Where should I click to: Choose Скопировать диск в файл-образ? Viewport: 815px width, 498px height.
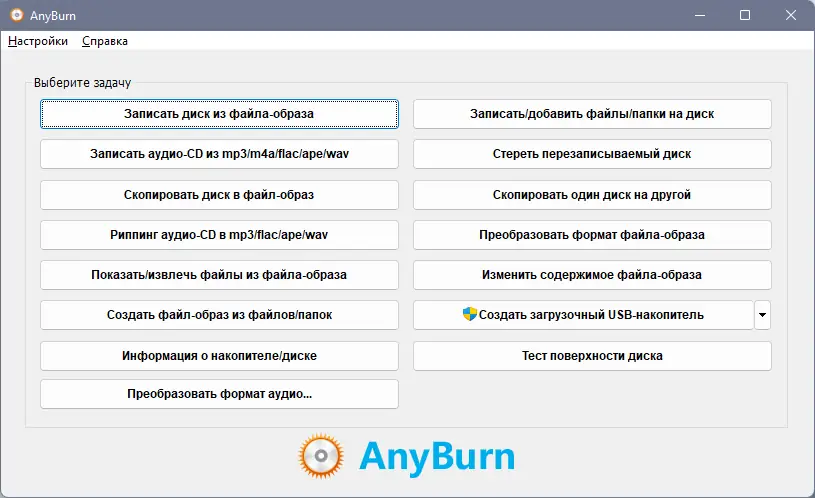pos(219,195)
